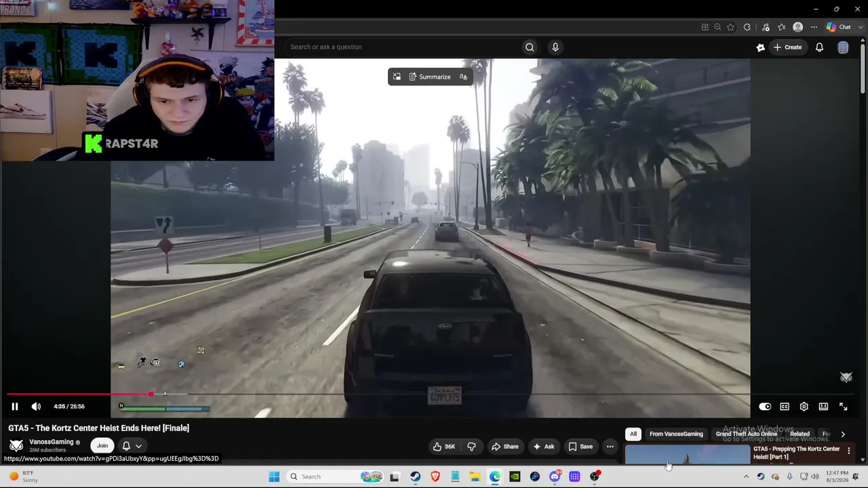Turn on closed captions (CC)
This screenshot has height=488, width=868.
tap(785, 407)
